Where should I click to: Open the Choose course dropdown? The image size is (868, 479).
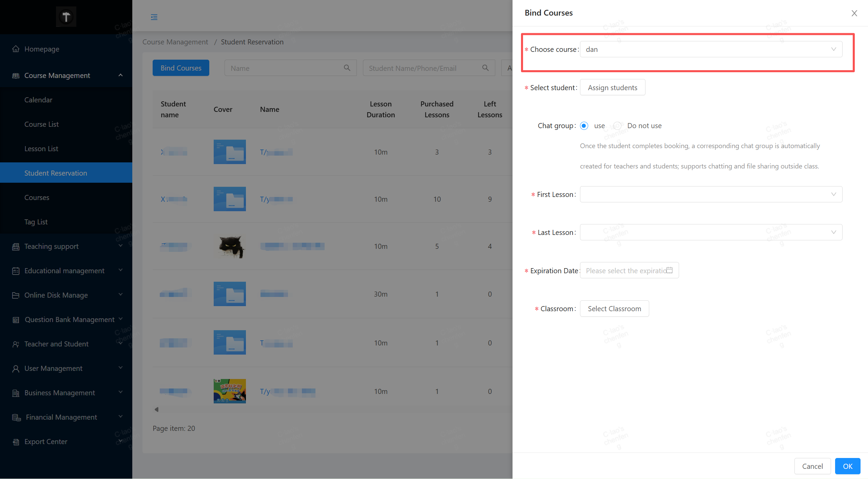(x=711, y=49)
